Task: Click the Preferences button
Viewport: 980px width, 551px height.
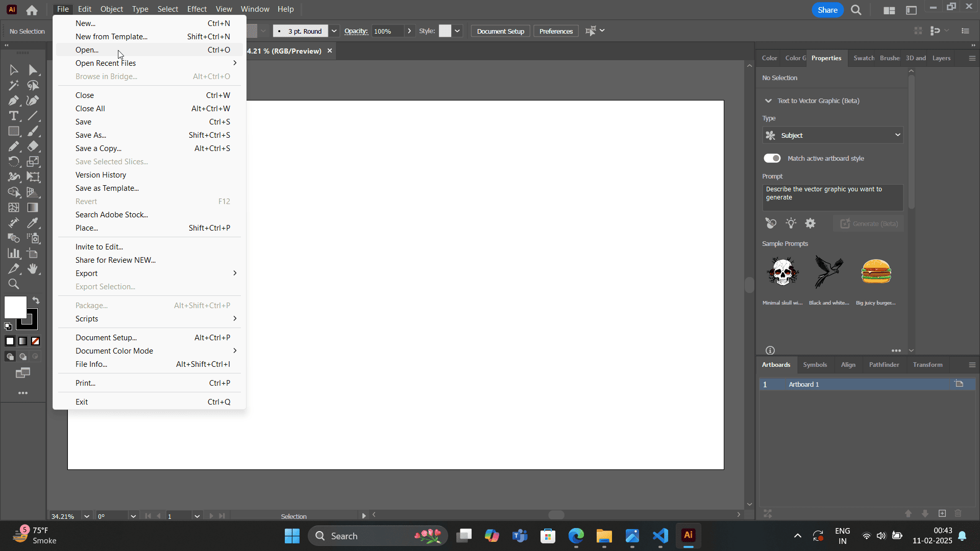Action: coord(556,31)
